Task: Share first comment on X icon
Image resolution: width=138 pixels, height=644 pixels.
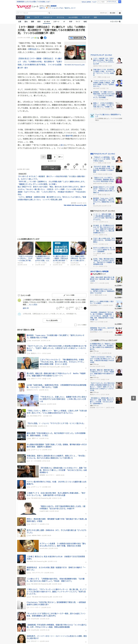Action: [x=85, y=308]
